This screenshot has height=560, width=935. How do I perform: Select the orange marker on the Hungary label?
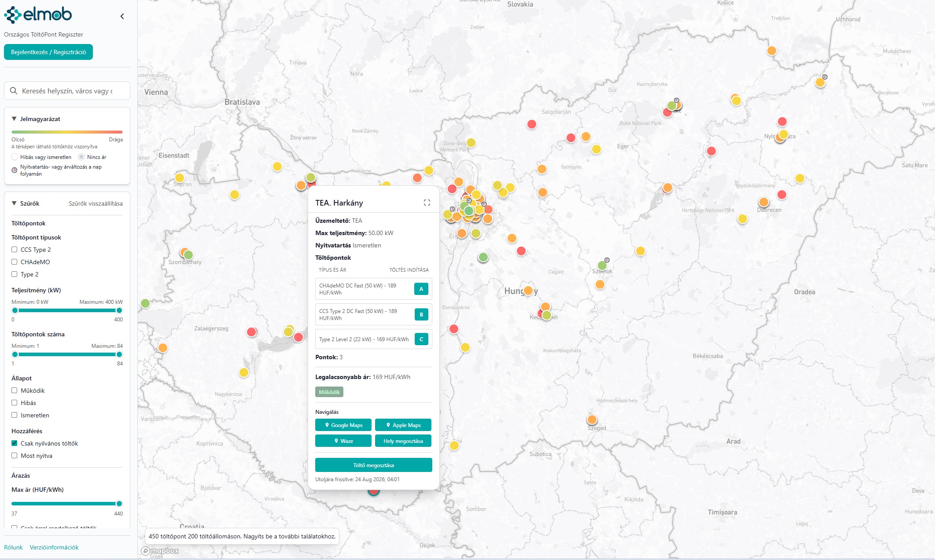(x=528, y=291)
